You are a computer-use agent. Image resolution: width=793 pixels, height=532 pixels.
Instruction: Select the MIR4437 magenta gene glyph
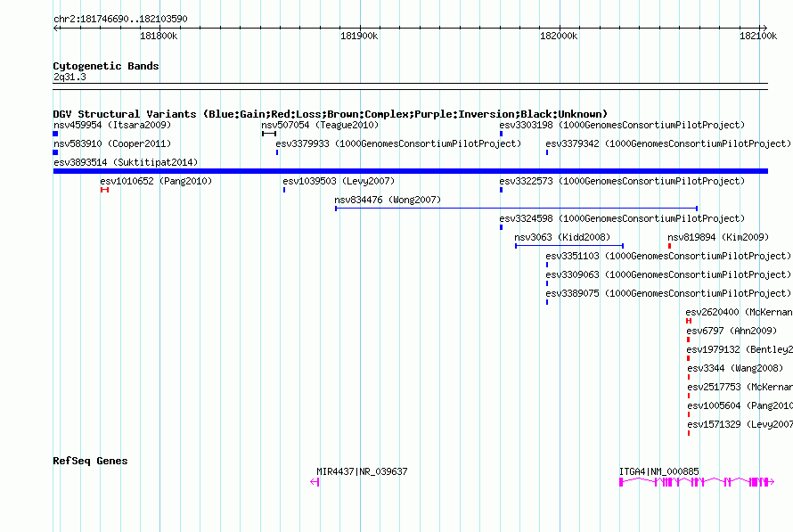(315, 482)
